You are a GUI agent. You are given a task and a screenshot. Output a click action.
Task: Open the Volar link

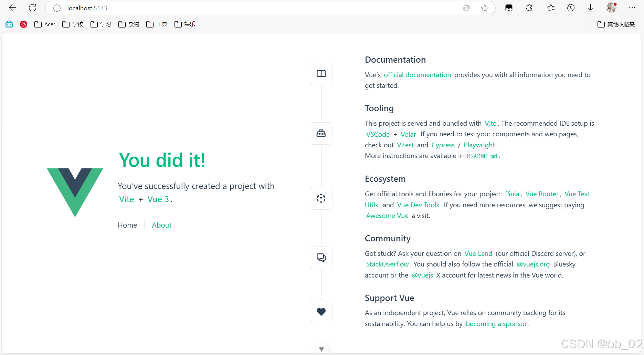pos(408,134)
